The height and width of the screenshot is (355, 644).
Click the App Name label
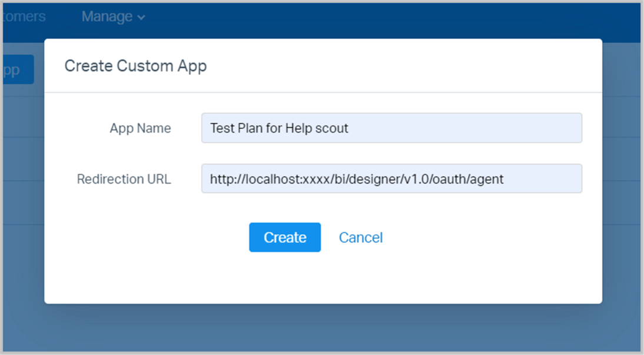click(x=140, y=128)
